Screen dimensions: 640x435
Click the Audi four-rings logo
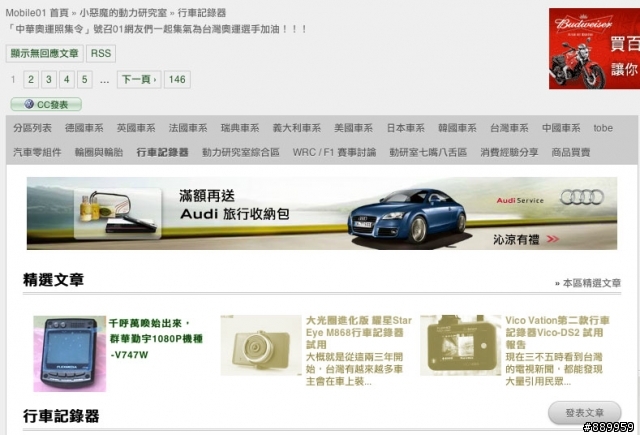click(582, 198)
